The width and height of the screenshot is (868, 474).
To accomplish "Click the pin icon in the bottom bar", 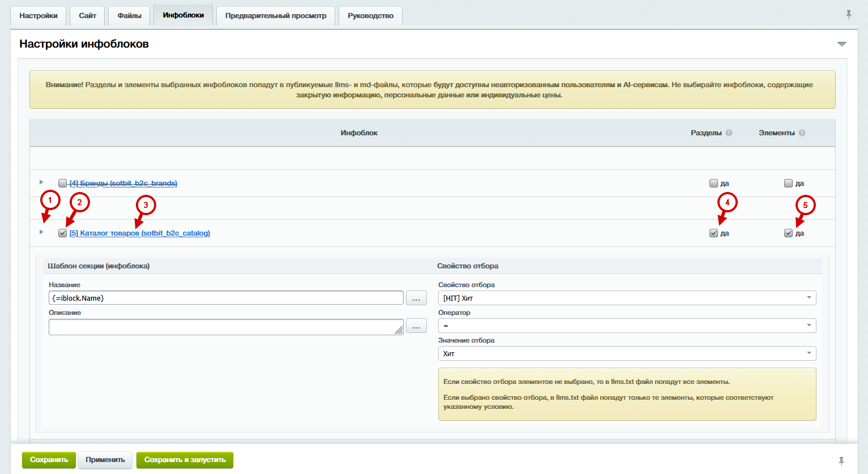I will (841, 461).
